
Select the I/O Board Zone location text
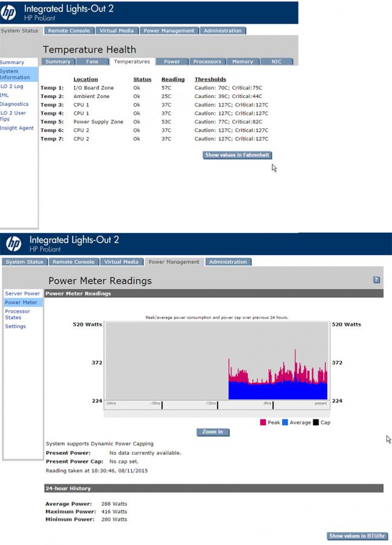click(x=93, y=88)
